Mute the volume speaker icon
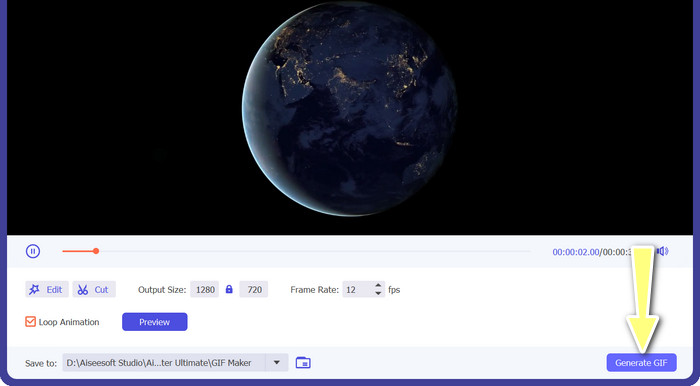Image resolution: width=700 pixels, height=386 pixels. click(663, 251)
